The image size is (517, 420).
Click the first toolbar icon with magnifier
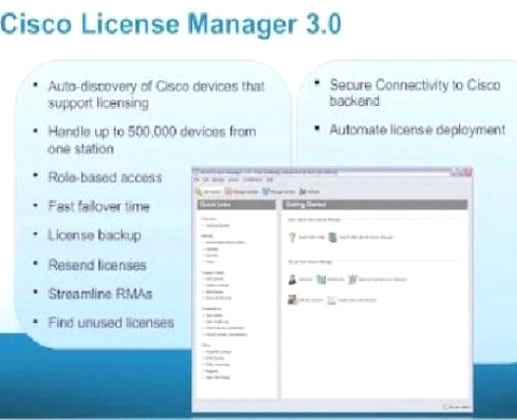click(198, 191)
